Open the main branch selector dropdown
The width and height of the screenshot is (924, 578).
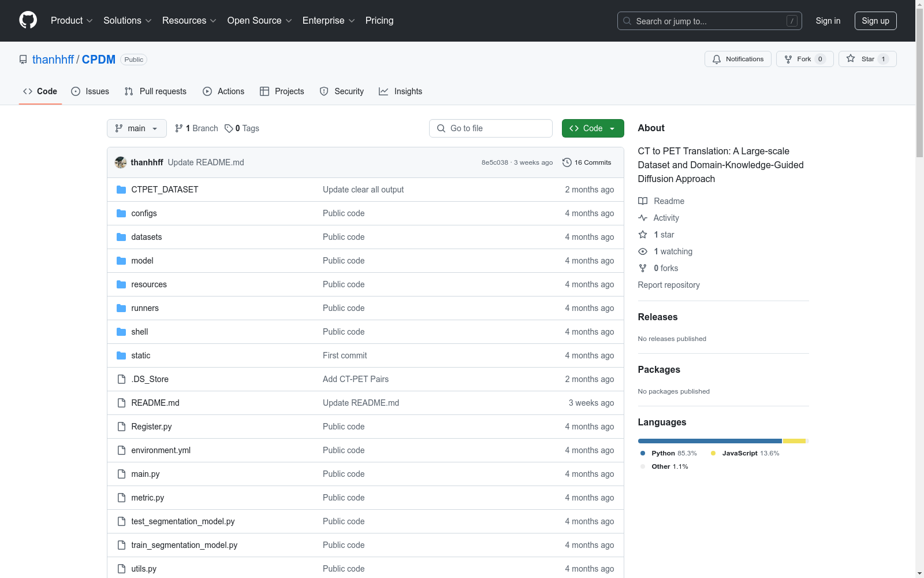point(137,128)
